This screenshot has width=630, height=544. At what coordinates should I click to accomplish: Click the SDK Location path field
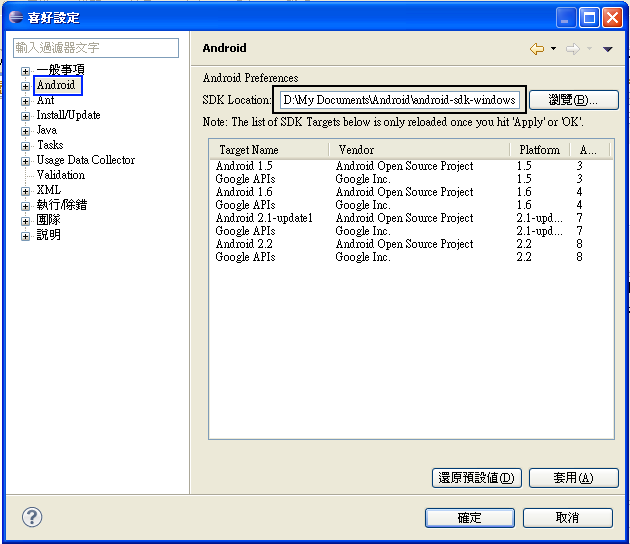(x=399, y=100)
